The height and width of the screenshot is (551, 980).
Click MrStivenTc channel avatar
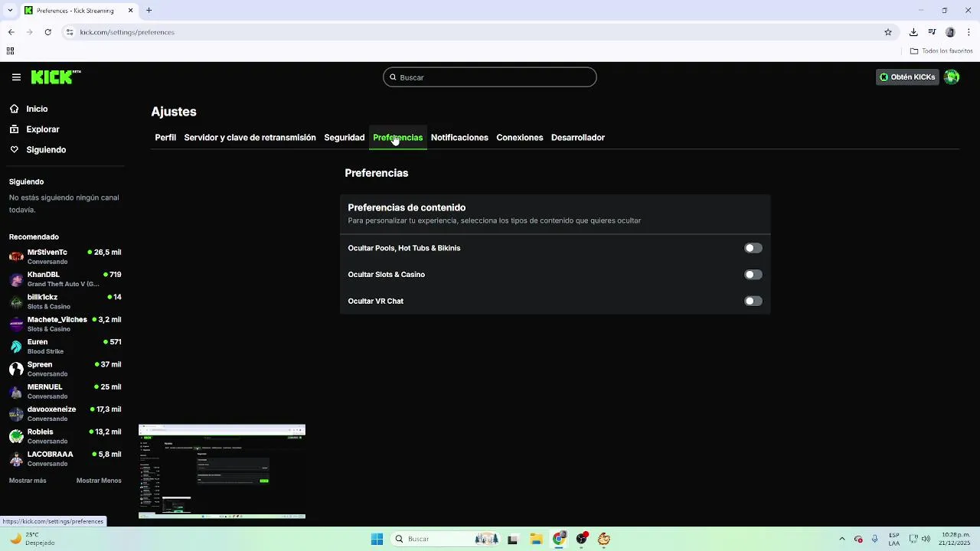click(x=16, y=257)
